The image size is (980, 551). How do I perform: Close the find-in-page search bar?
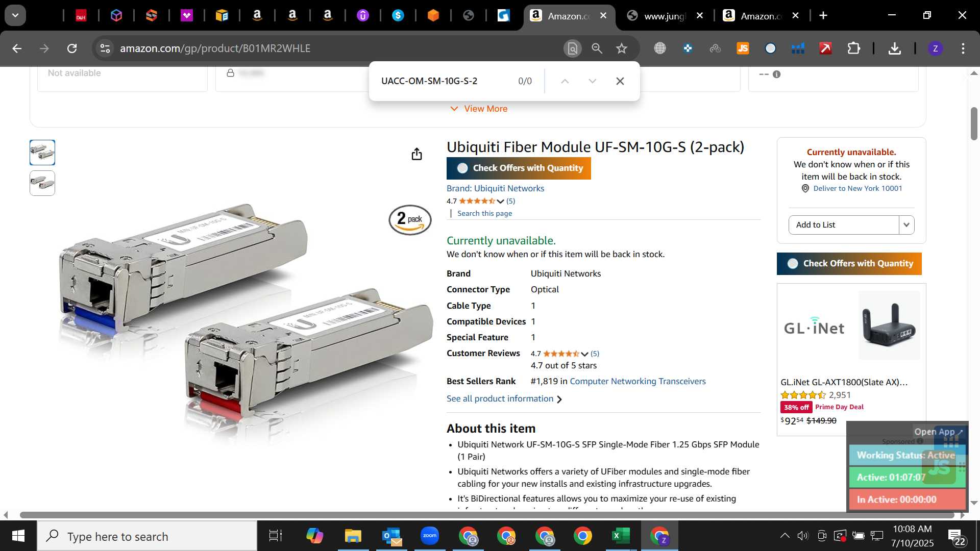pyautogui.click(x=620, y=81)
